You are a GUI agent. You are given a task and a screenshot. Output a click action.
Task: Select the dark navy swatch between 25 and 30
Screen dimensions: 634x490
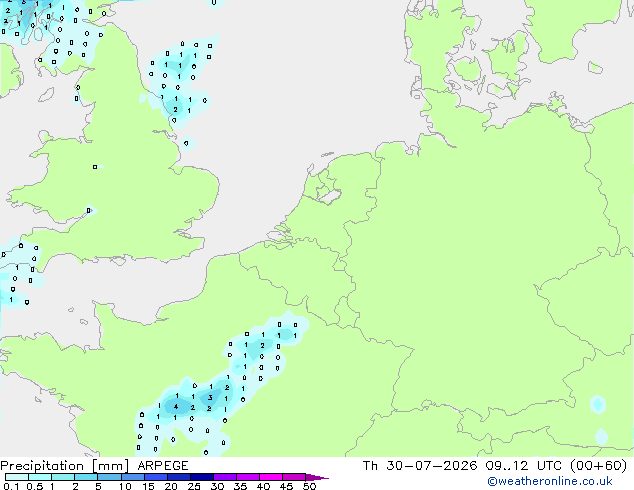pos(202,477)
